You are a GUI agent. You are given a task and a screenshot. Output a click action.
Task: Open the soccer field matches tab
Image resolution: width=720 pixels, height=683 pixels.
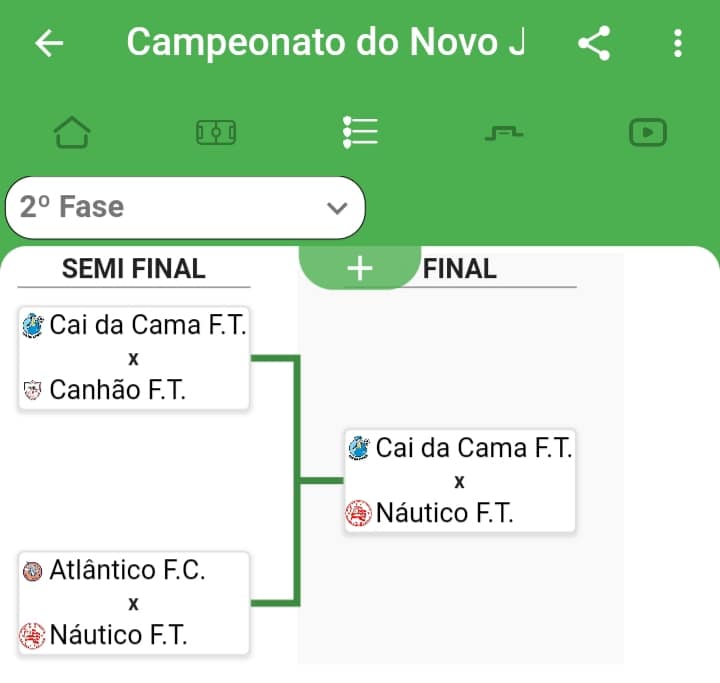coord(216,132)
